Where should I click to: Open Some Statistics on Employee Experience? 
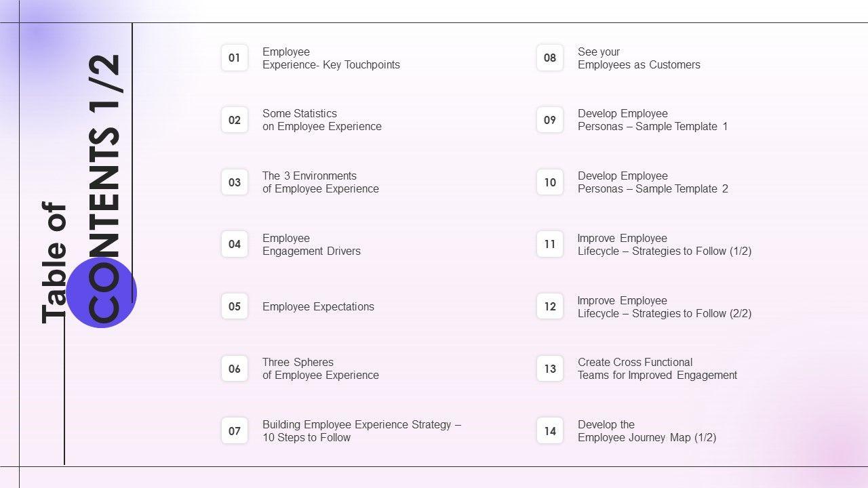point(321,120)
